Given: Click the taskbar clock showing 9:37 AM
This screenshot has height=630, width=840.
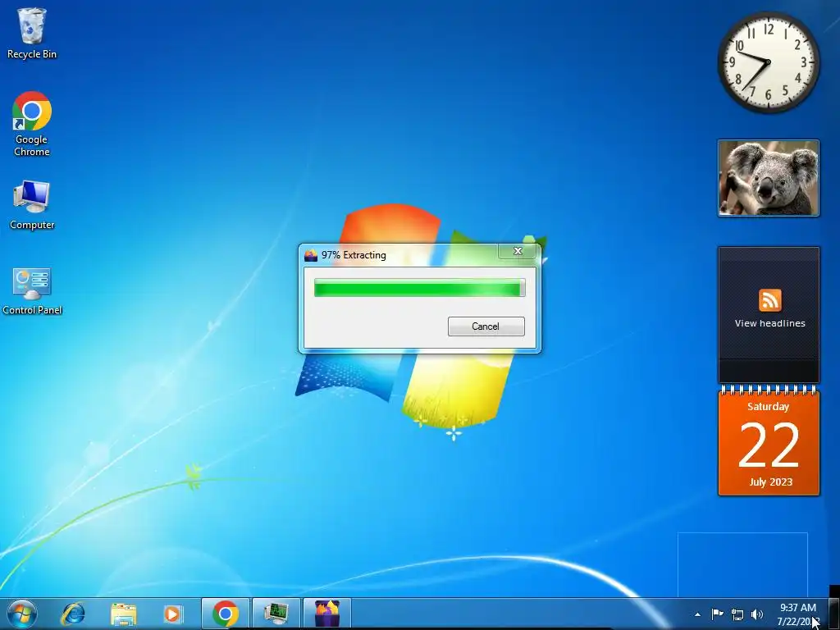Looking at the screenshot, I should 798,614.
